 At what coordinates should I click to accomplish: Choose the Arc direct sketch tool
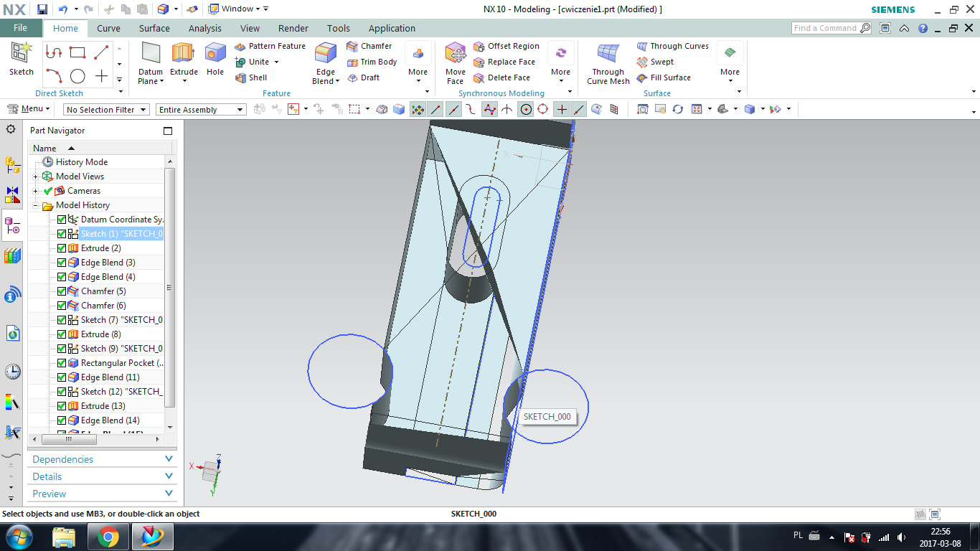54,76
